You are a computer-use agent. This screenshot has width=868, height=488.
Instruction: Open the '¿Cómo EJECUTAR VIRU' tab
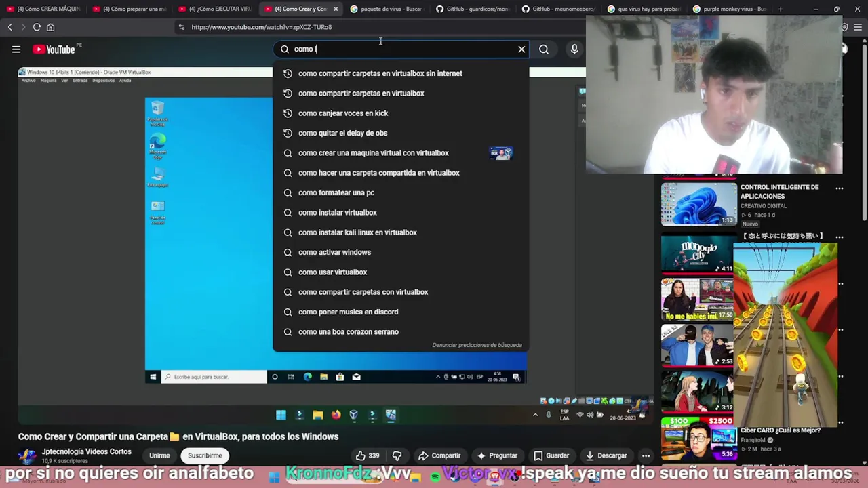coord(214,9)
